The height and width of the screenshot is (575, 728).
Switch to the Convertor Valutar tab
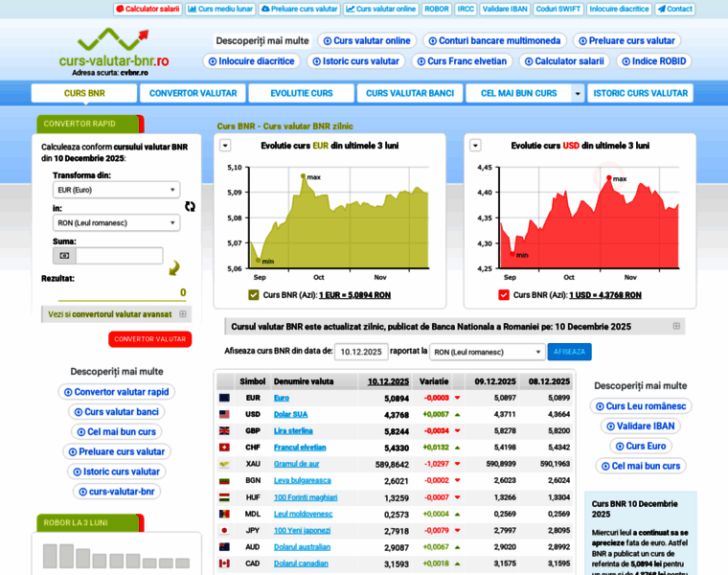tap(193, 93)
